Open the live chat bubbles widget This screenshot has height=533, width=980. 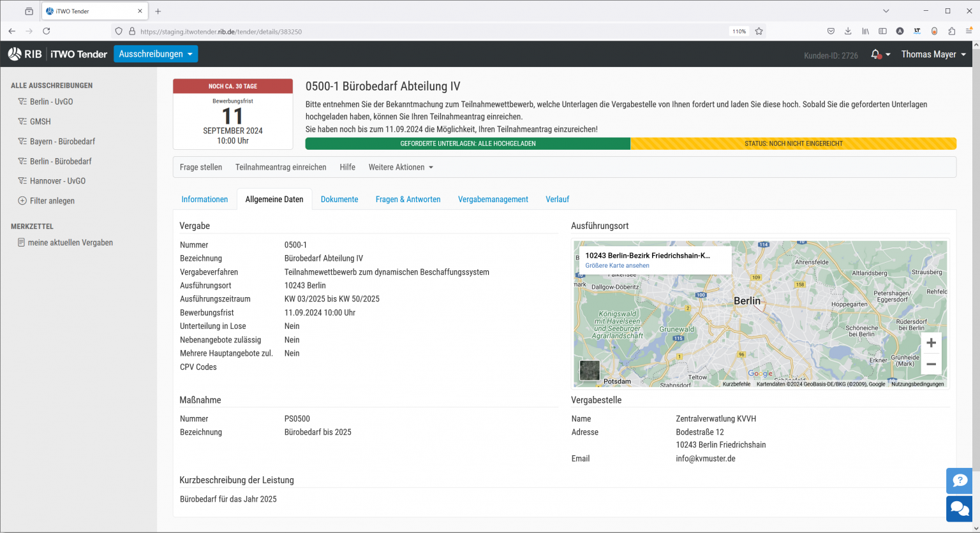(960, 509)
